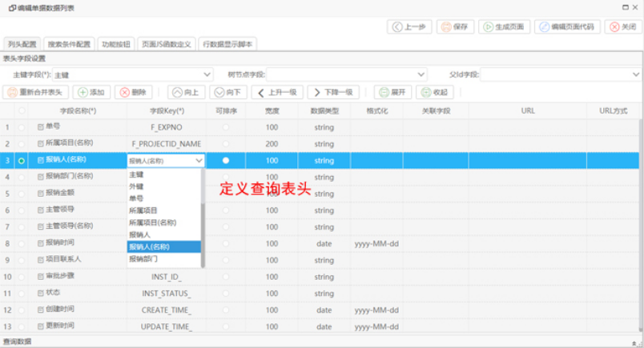Click 生成页面 to generate the page

(x=504, y=27)
